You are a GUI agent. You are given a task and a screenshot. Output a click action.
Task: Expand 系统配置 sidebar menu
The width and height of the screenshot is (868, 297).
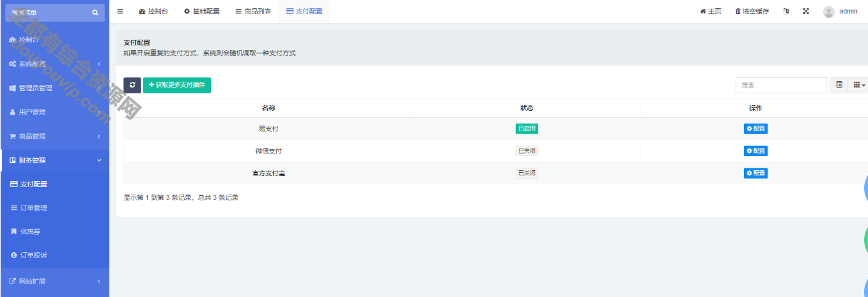[54, 64]
